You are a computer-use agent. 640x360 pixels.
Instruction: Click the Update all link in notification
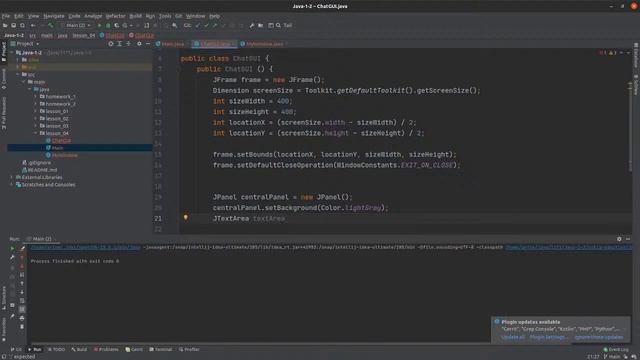513,337
